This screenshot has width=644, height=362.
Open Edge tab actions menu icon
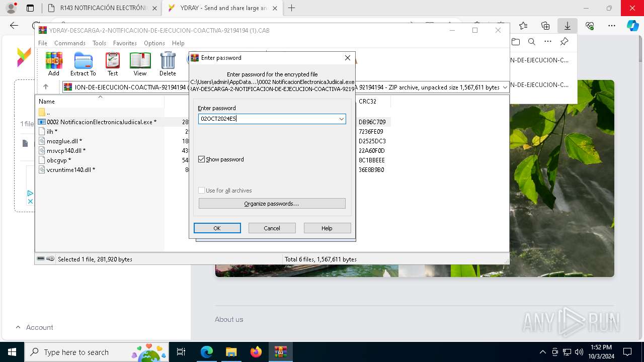tap(30, 8)
